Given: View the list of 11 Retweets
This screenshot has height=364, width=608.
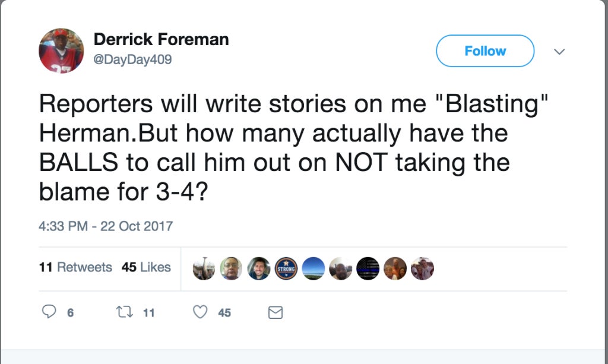Looking at the screenshot, I should (x=75, y=267).
